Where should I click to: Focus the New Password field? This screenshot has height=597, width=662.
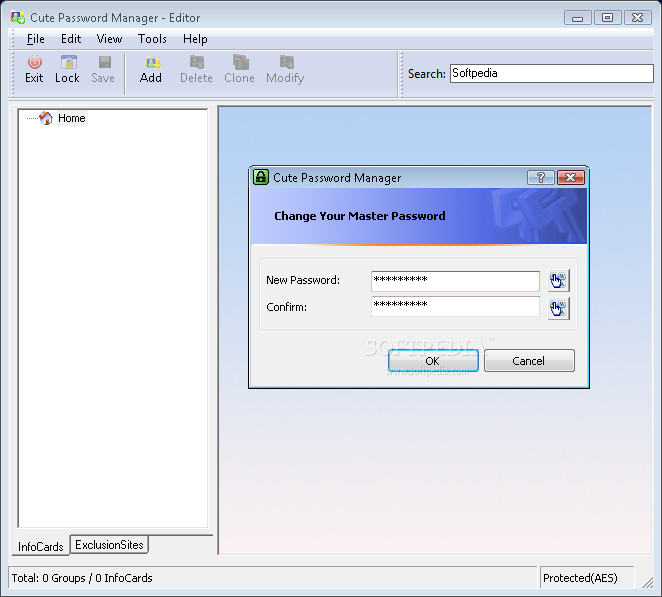[455, 281]
